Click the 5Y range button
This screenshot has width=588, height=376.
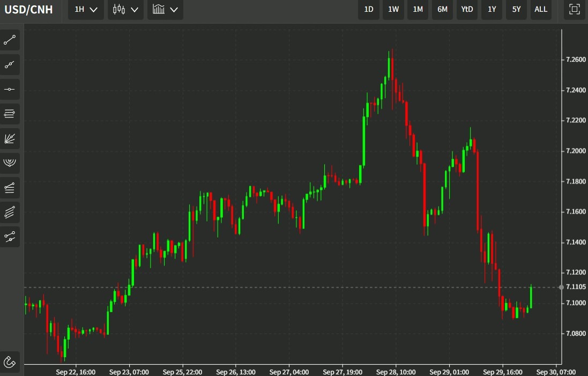tap(516, 9)
